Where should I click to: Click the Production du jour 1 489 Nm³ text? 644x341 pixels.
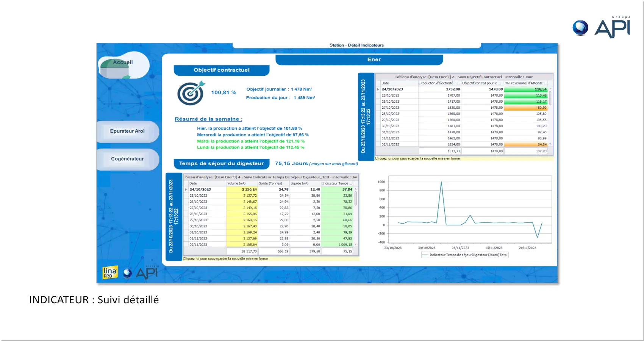coord(281,98)
